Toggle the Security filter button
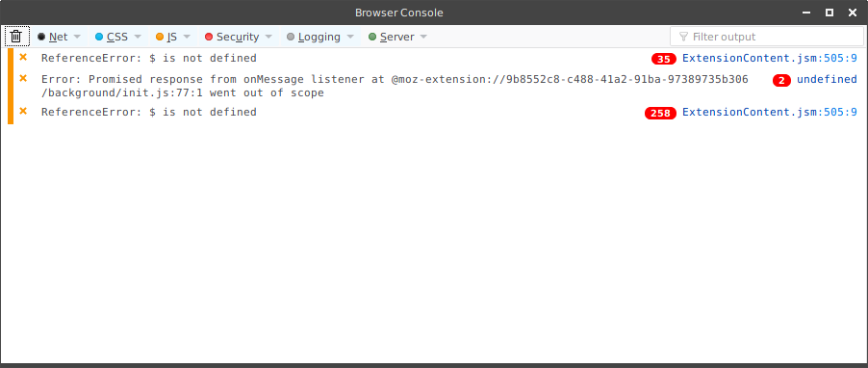This screenshot has height=368, width=868. [232, 37]
